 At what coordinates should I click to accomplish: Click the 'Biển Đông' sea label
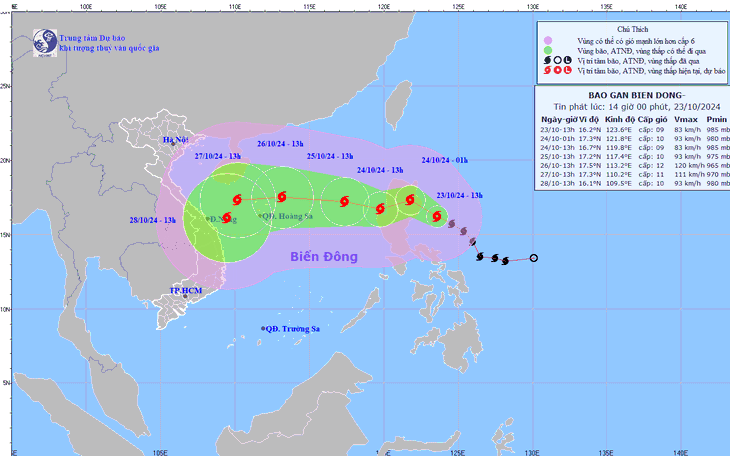click(324, 257)
